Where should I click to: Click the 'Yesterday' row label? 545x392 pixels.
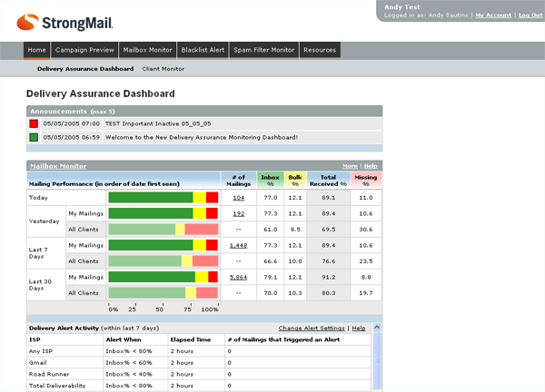pyautogui.click(x=45, y=221)
